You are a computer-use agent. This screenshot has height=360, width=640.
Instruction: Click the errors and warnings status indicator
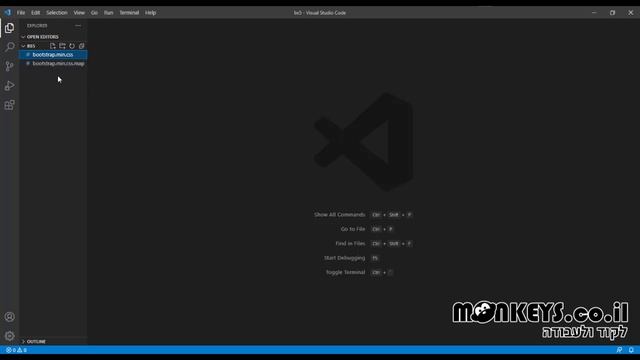[x=16, y=350]
